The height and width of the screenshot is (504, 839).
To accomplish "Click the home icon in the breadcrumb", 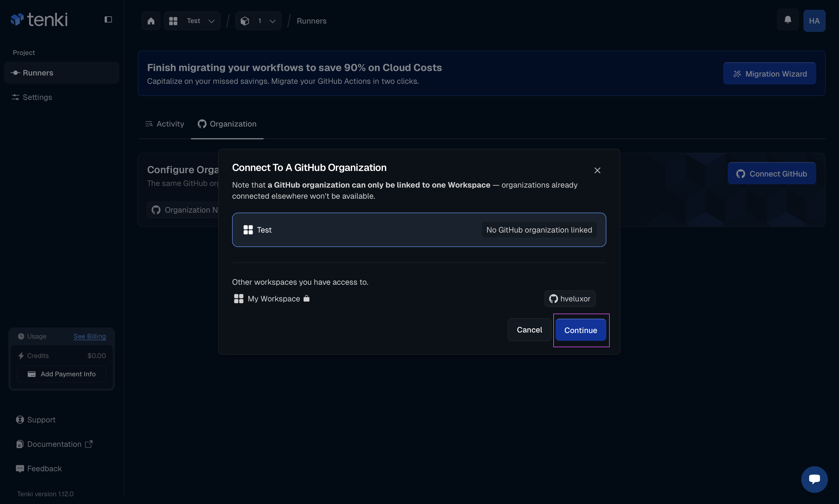I will tap(151, 21).
